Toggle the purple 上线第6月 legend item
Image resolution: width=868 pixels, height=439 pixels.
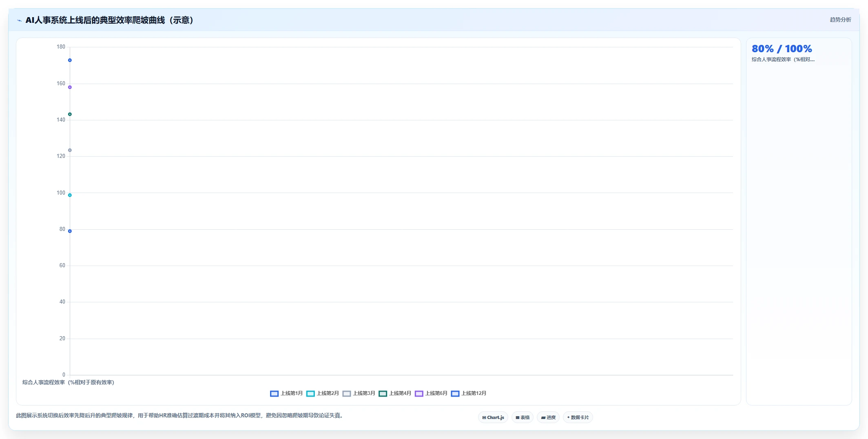click(x=431, y=393)
